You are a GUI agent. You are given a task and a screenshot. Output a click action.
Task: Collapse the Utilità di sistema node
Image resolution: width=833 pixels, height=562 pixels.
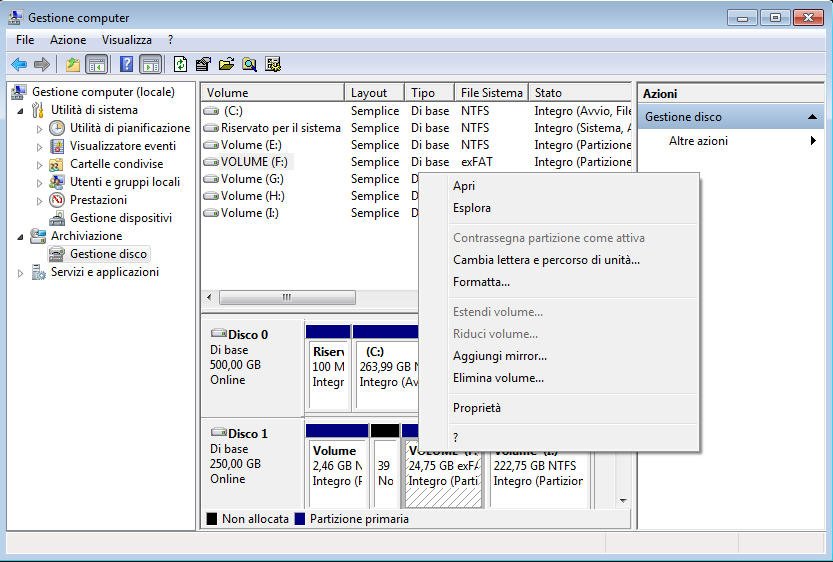(x=20, y=111)
